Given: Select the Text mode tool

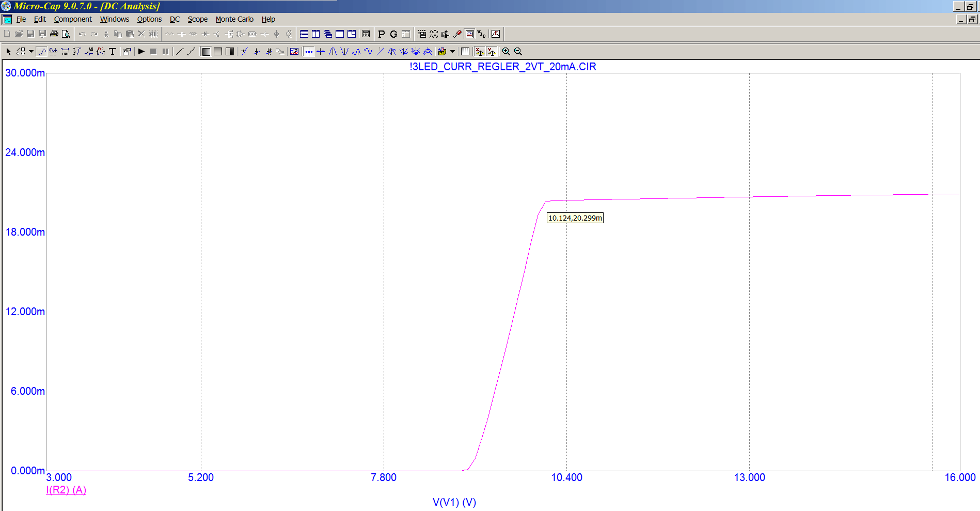Looking at the screenshot, I should (x=113, y=52).
